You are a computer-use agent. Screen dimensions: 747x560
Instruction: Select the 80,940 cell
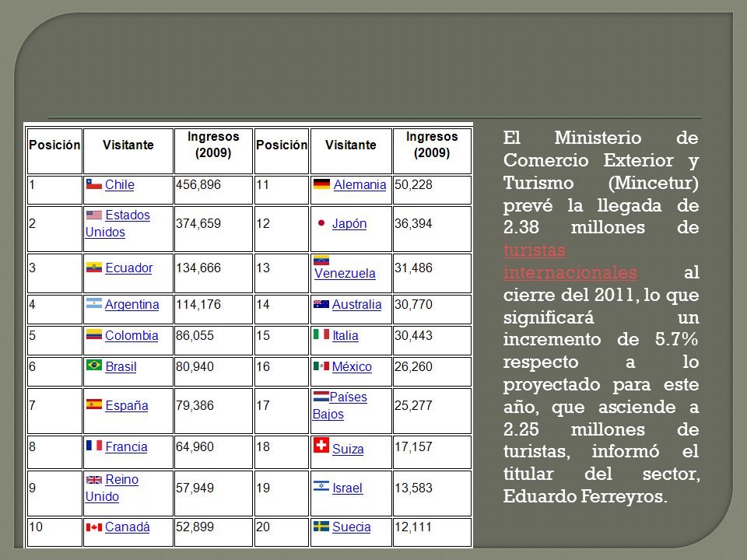tap(213, 372)
